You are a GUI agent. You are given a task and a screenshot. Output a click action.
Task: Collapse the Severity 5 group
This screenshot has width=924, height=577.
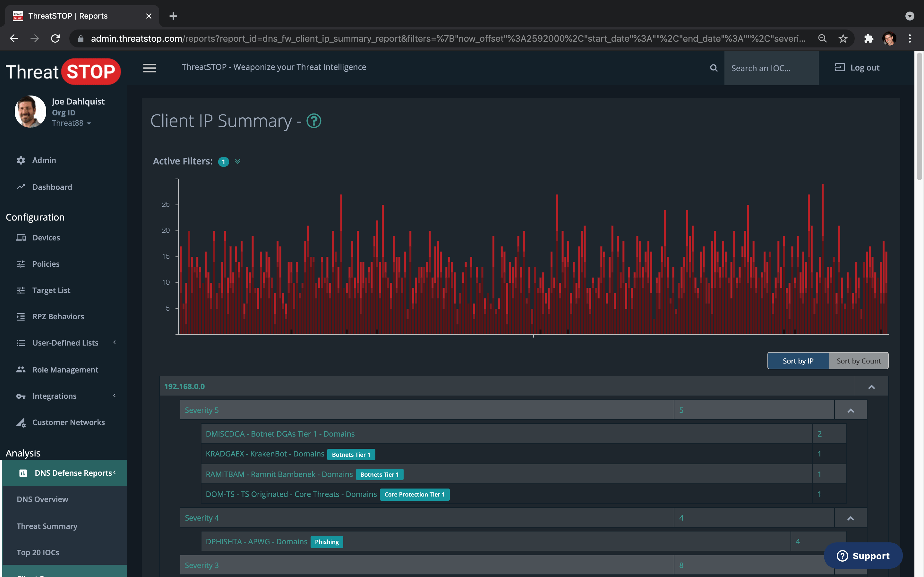850,410
